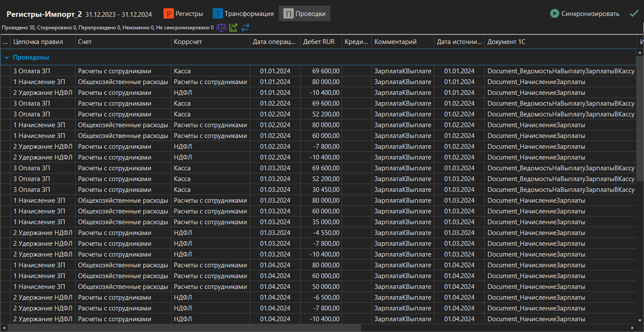Click the orange Р icon for Регистры
Image resolution: width=644 pixels, height=332 pixels.
168,14
